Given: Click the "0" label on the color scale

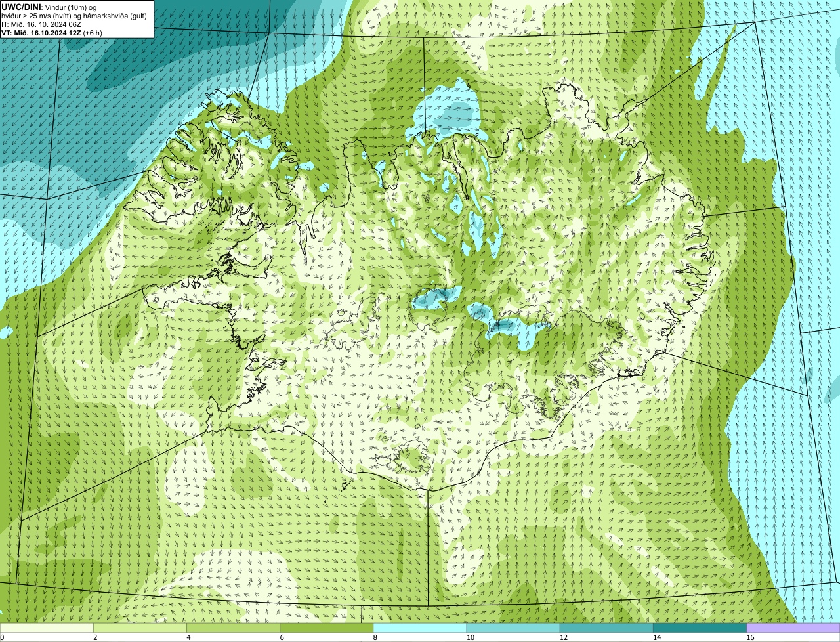Looking at the screenshot, I should [x=3, y=637].
